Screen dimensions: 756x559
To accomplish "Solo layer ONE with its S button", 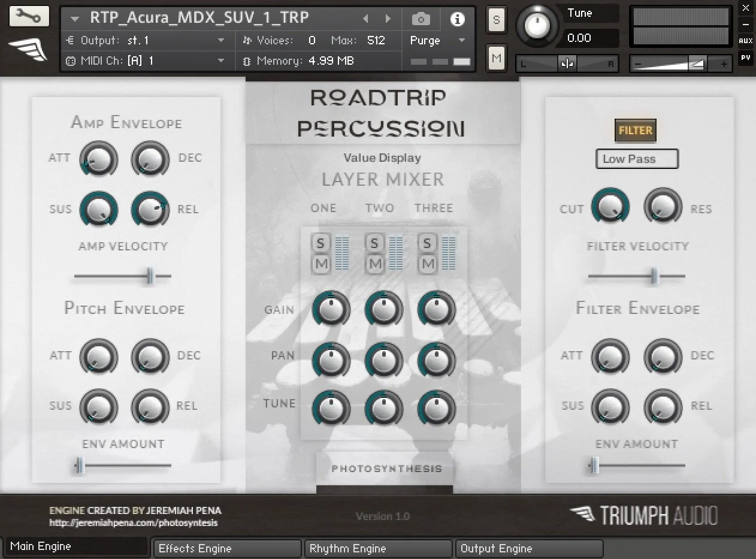I will pos(320,243).
